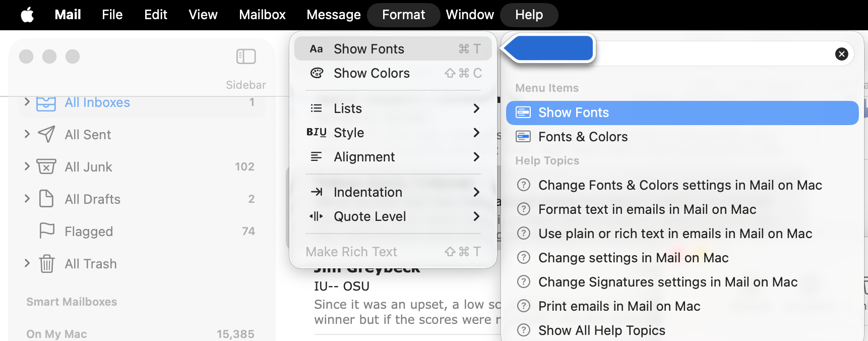Clear the Help search field
Screen dimensions: 868x341
pyautogui.click(x=841, y=54)
